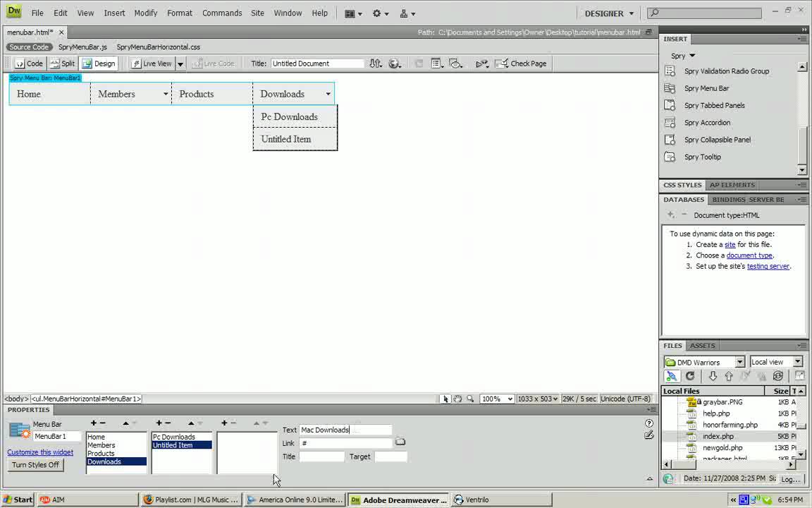This screenshot has width=812, height=508.
Task: Expand the Members menu arrow in design view
Action: click(x=166, y=94)
